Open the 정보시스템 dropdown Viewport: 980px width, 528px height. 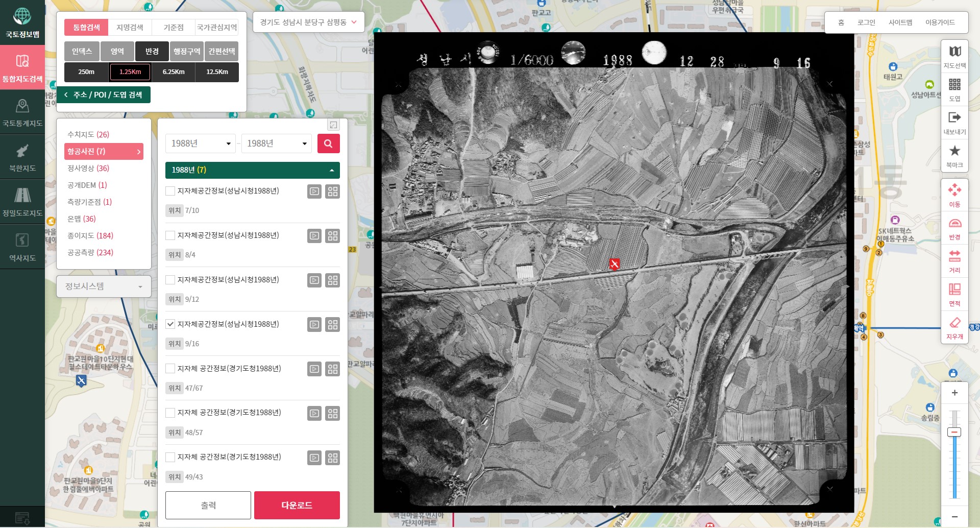click(104, 286)
